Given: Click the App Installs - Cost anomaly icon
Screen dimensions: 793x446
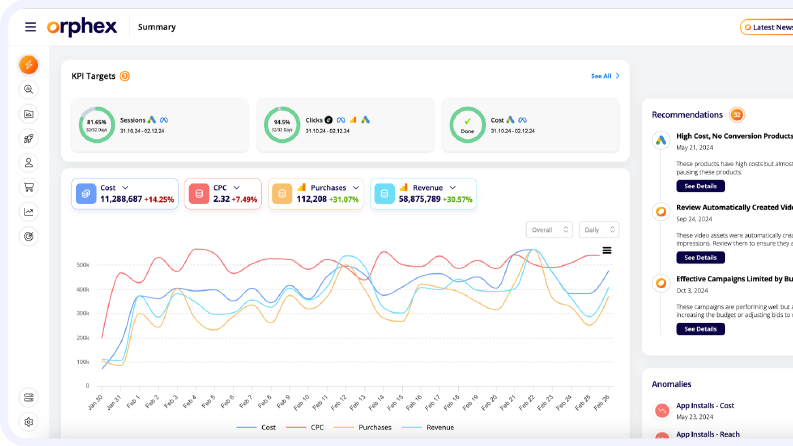Looking at the screenshot, I should pos(662,410).
